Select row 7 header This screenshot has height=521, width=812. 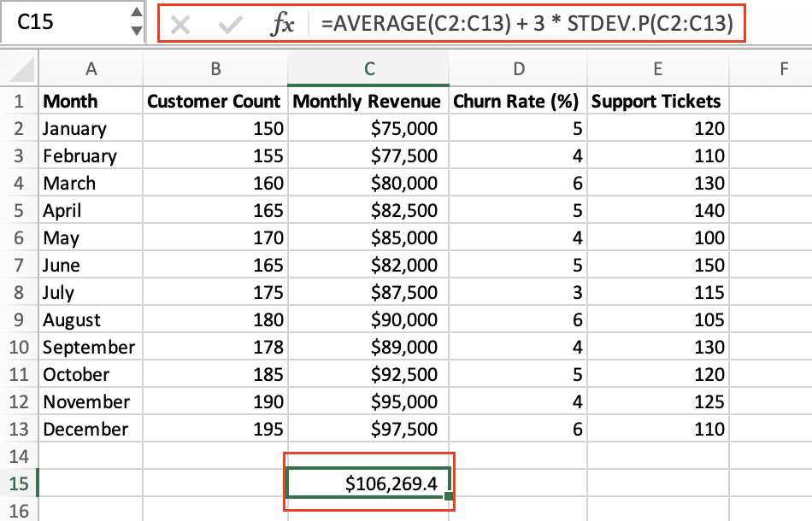[x=19, y=265]
